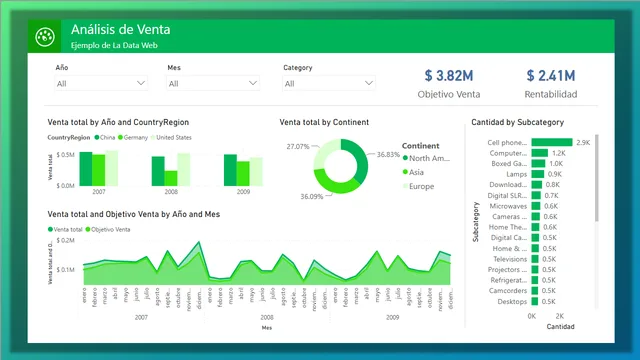Click 2007 year label under area chart
640x360 pixels.
(x=141, y=317)
